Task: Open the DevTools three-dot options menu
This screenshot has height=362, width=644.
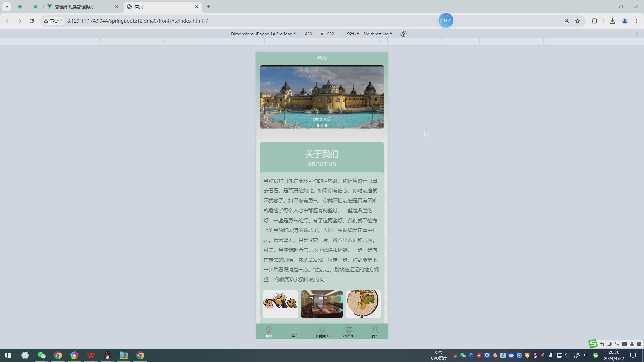Action: coord(637,34)
